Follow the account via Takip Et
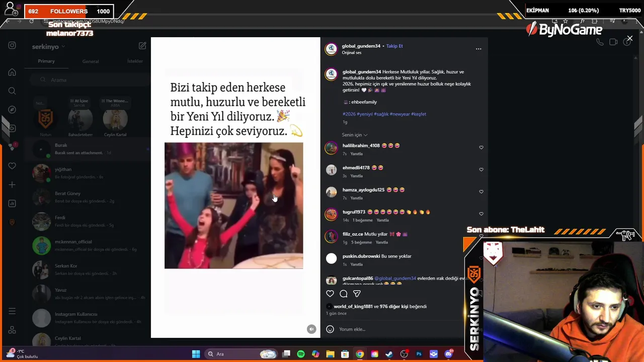 coord(394,46)
